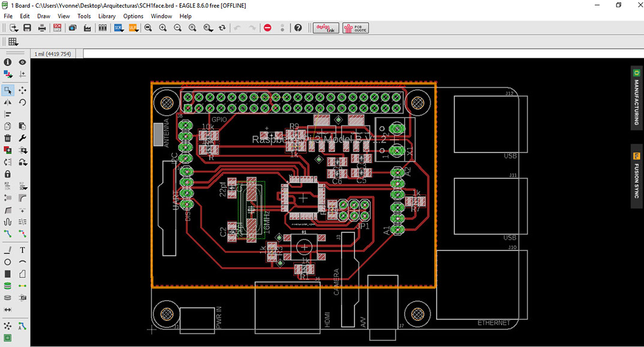Select the Miter tool
The image size is (644, 347).
point(23,198)
